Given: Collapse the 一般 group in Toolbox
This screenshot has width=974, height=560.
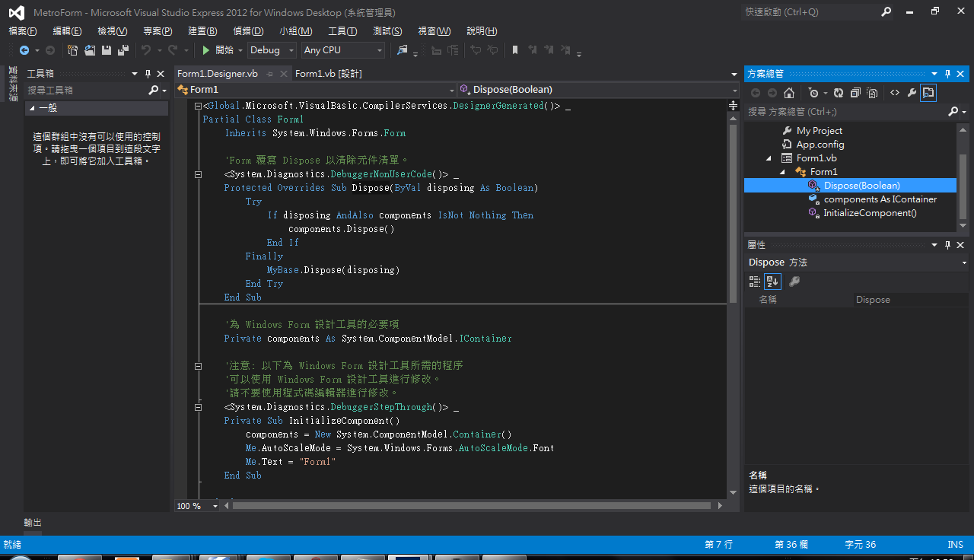Looking at the screenshot, I should (32, 108).
